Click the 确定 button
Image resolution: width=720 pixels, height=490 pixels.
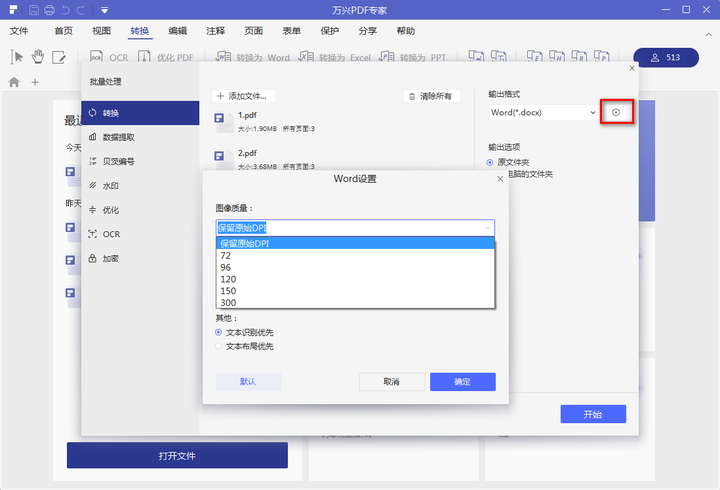click(x=462, y=382)
